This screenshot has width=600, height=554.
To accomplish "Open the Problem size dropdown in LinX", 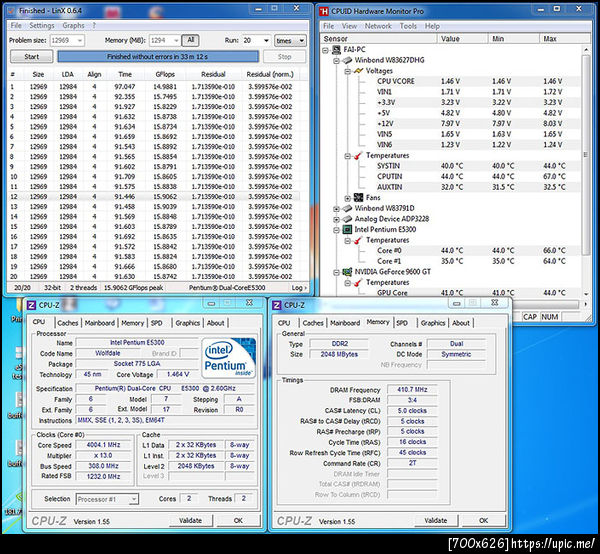I will (80, 41).
